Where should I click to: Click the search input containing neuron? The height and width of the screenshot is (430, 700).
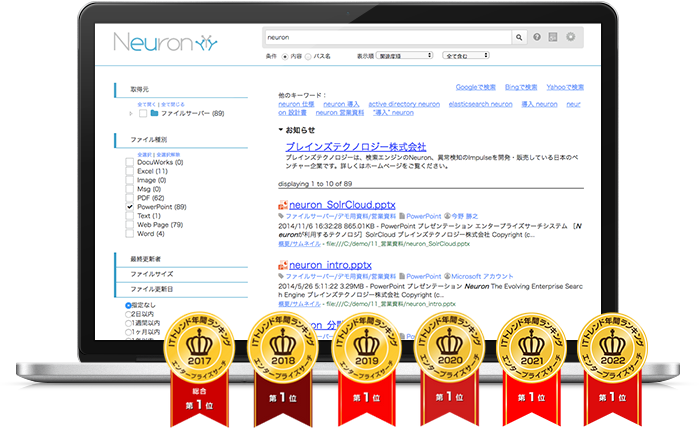[388, 38]
